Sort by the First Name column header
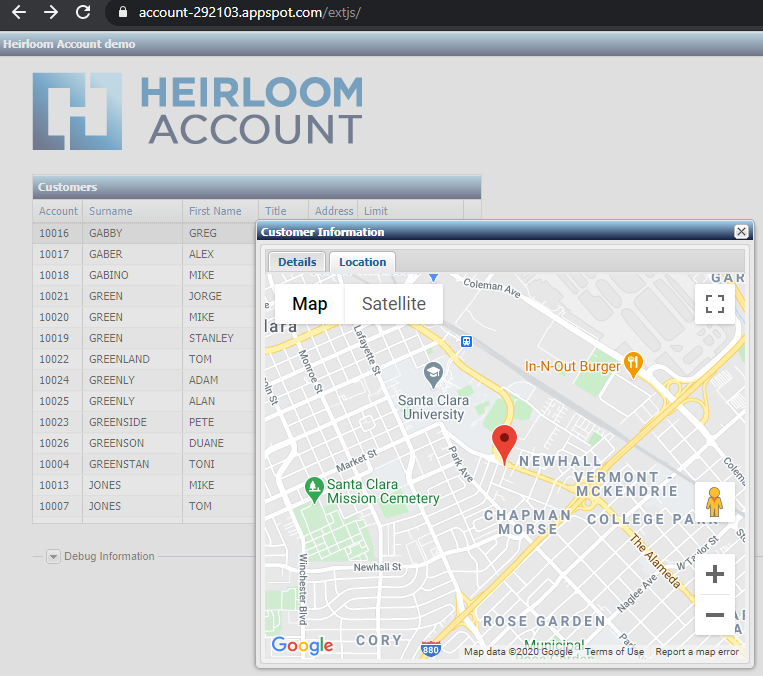 [x=220, y=211]
